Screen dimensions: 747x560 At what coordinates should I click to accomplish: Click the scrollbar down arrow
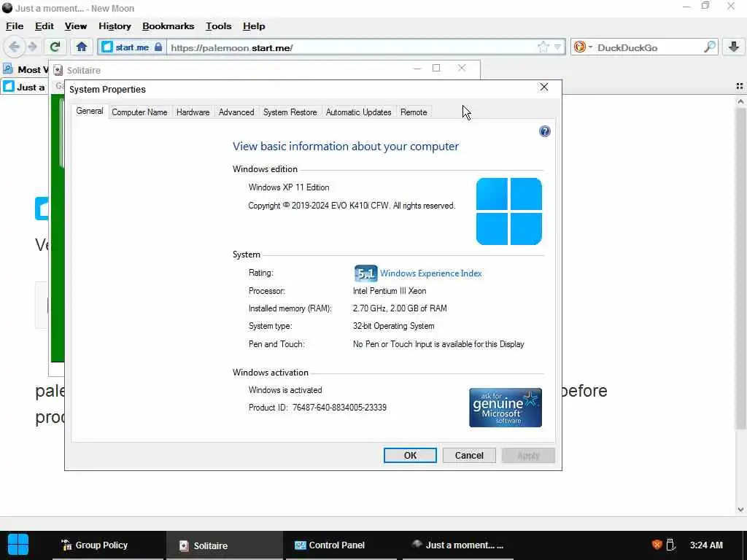(x=740, y=509)
